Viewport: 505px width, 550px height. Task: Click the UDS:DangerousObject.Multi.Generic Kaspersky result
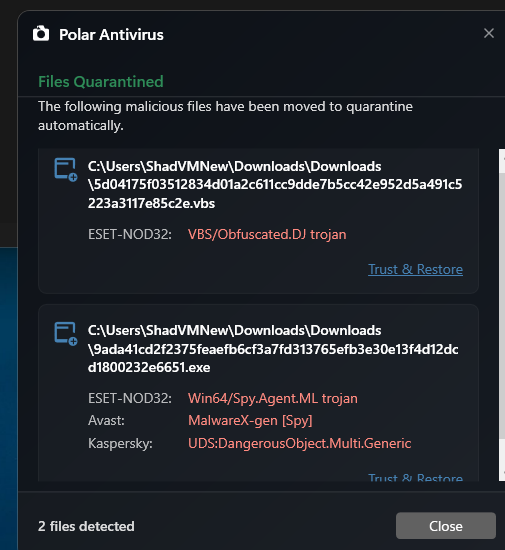[x=299, y=443]
